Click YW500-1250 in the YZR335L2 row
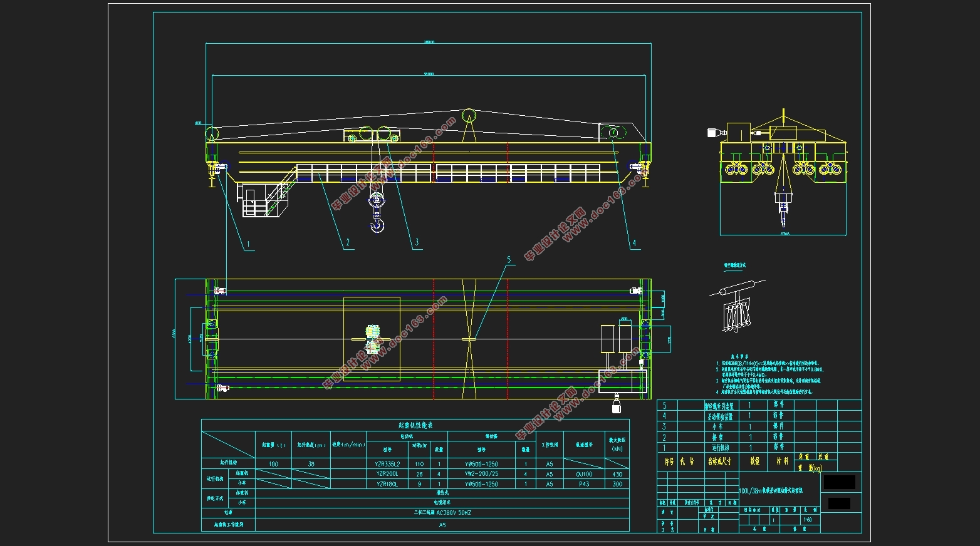The height and width of the screenshot is (546, 980). (x=482, y=464)
